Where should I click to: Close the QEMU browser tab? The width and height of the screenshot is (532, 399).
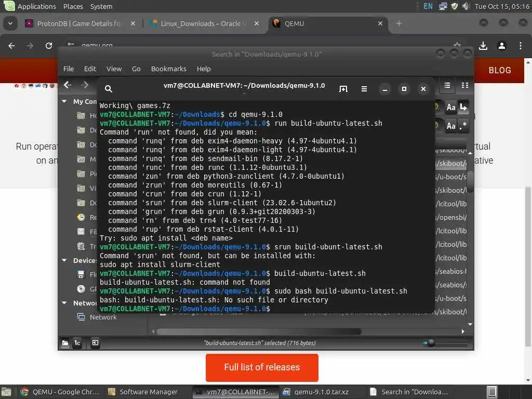click(x=380, y=23)
